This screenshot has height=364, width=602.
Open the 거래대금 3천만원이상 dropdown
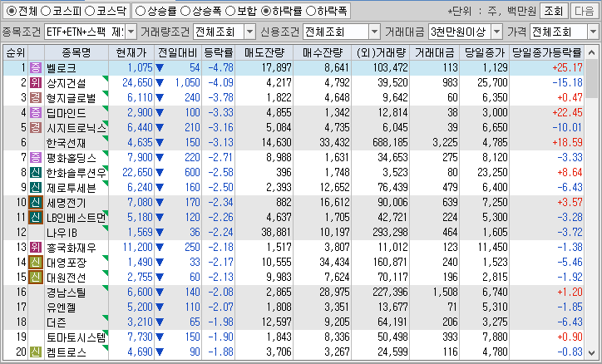pyautogui.click(x=496, y=32)
